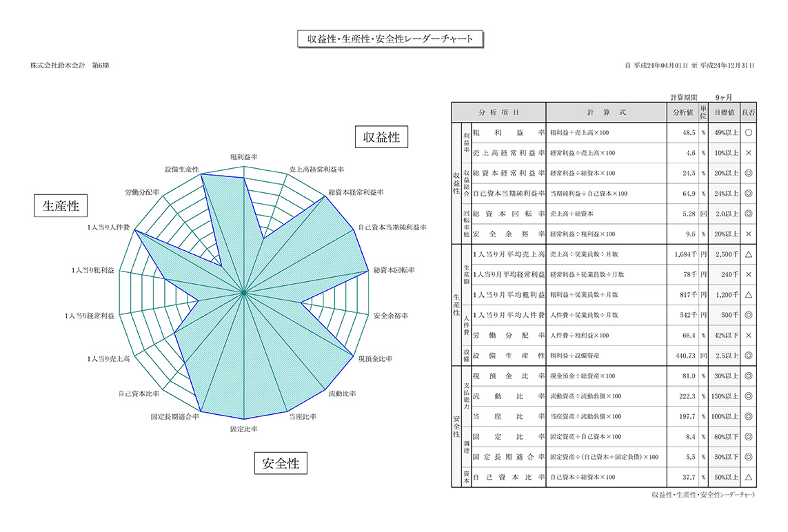The width and height of the screenshot is (788, 532).
Task: Select the × rating in 安全余裕率 row
Action: tap(748, 234)
